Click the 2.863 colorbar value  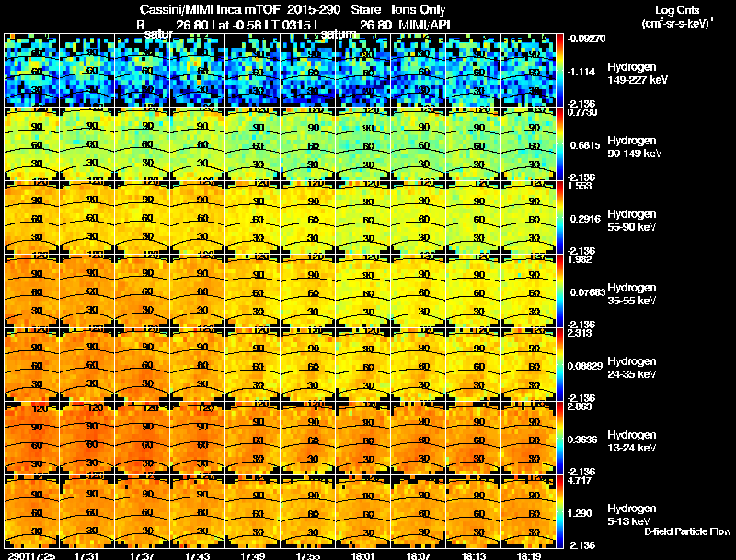(x=580, y=407)
